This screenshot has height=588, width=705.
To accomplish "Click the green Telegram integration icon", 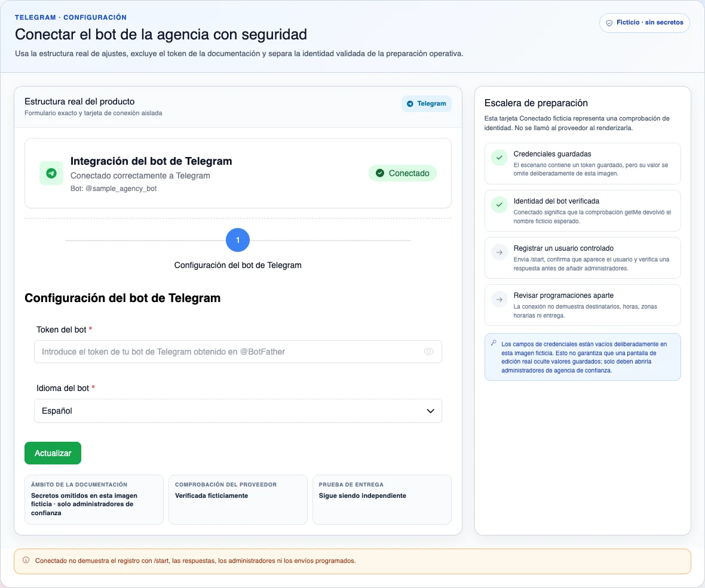I will point(51,173).
